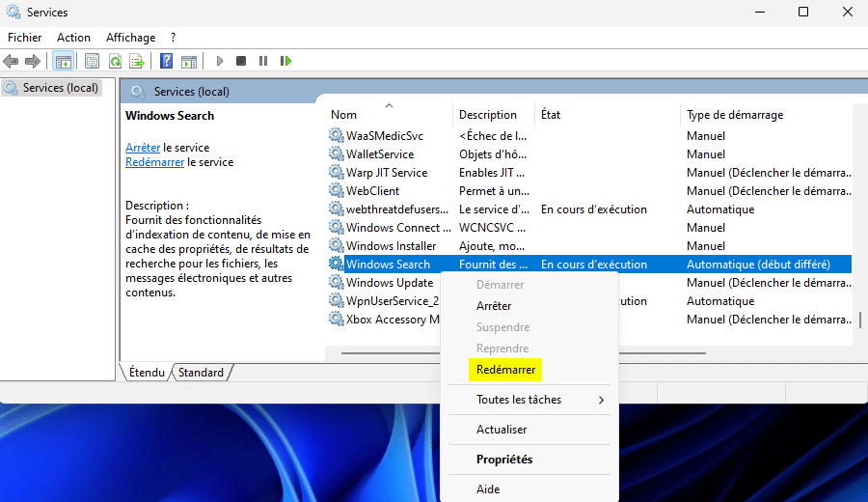Open the ? help menu
The image size is (868, 502).
pos(174,37)
